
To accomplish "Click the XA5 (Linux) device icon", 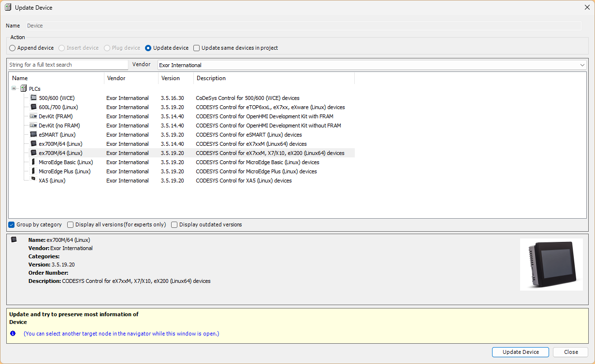I will tap(33, 180).
